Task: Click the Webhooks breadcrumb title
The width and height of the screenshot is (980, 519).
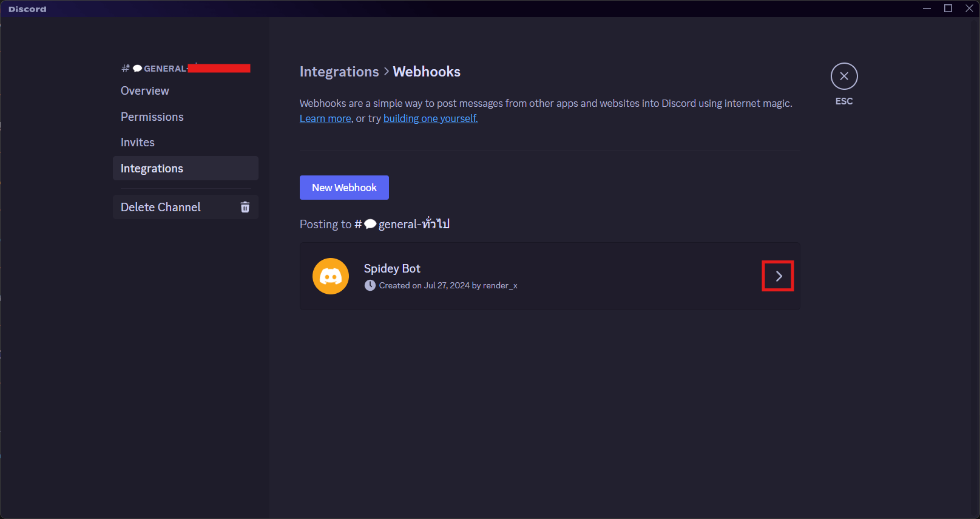Action: (x=427, y=72)
